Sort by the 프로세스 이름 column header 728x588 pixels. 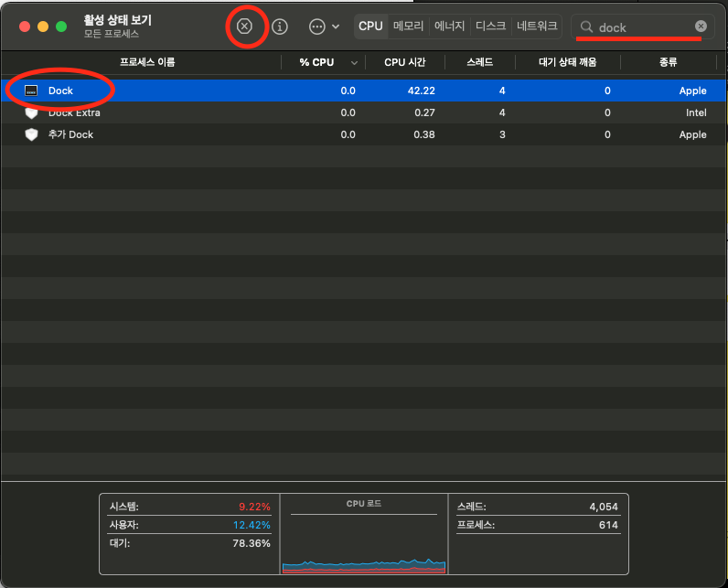point(147,62)
